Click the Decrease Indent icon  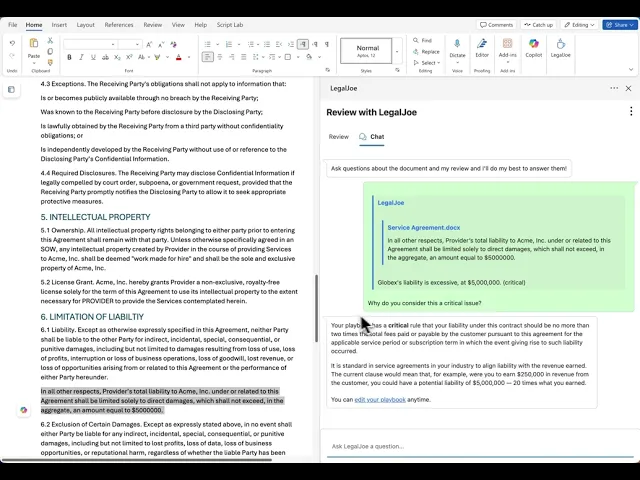coord(279,44)
